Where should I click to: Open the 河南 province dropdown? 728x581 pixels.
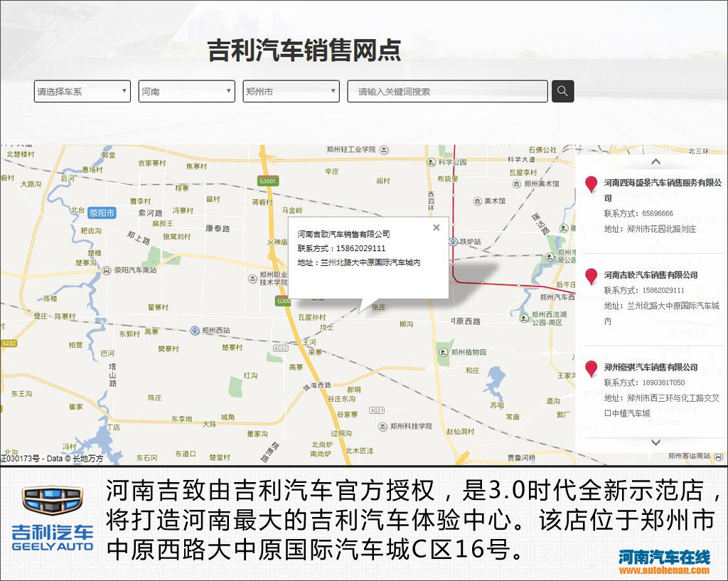187,91
